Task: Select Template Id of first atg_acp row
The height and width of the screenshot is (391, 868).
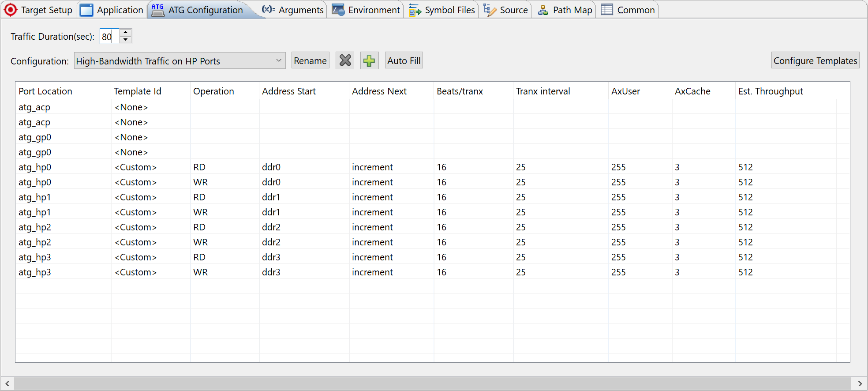Action: (x=131, y=107)
